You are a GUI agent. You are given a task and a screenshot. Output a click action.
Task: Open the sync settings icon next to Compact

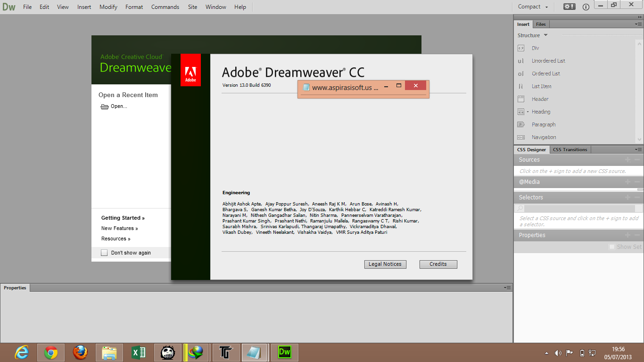click(569, 7)
